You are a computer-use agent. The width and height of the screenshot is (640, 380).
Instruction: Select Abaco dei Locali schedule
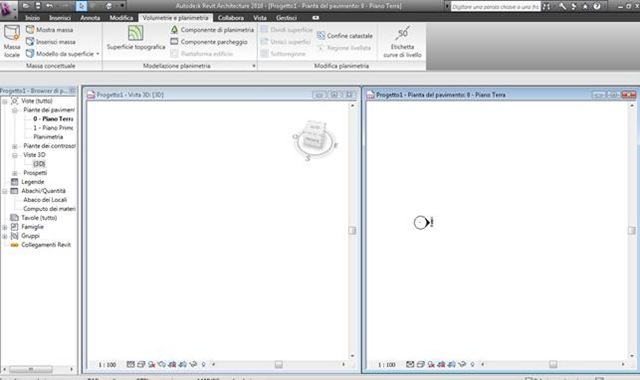45,200
